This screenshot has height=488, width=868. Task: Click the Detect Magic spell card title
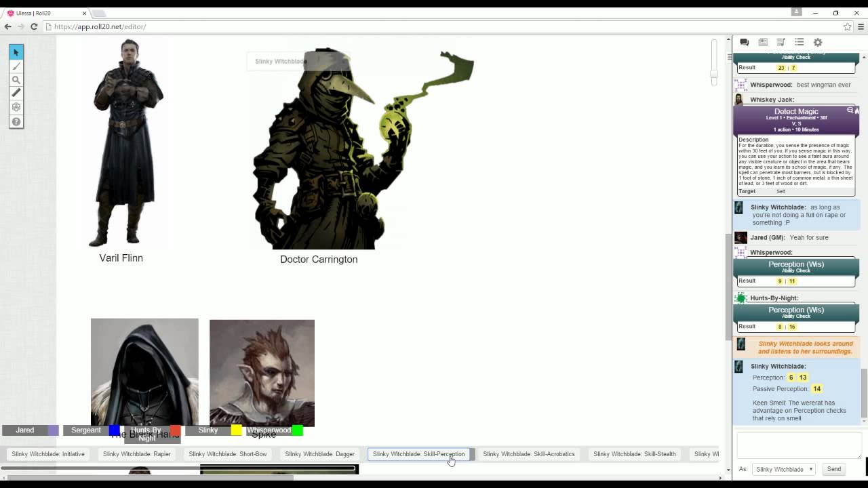[796, 111]
